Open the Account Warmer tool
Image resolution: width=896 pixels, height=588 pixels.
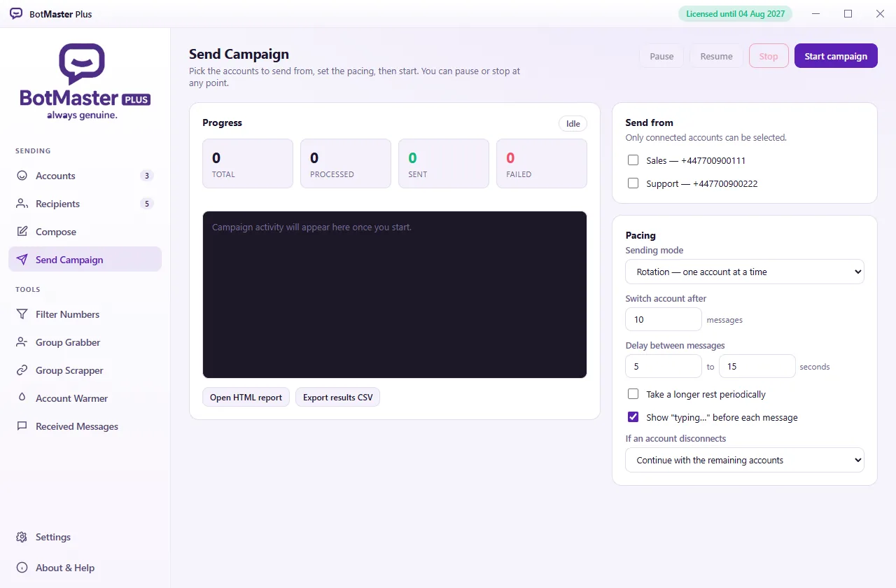85,398
